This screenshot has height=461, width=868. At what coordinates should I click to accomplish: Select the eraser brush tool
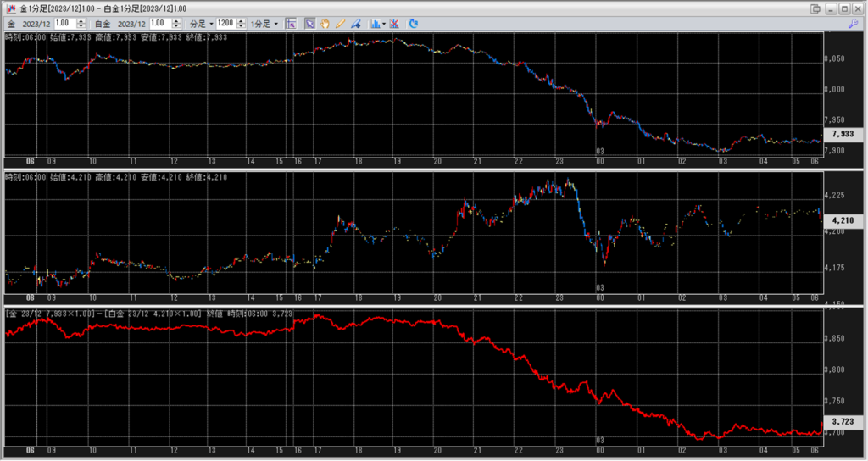(x=356, y=24)
